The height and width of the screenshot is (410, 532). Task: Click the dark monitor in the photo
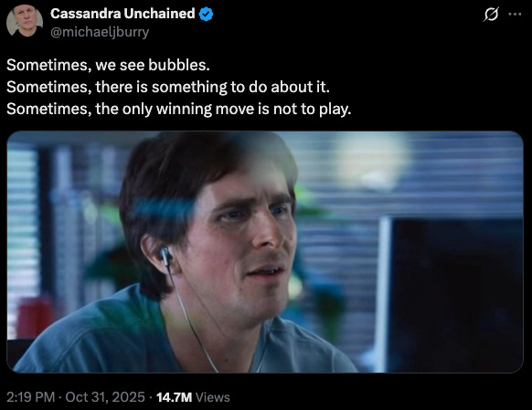453,295
